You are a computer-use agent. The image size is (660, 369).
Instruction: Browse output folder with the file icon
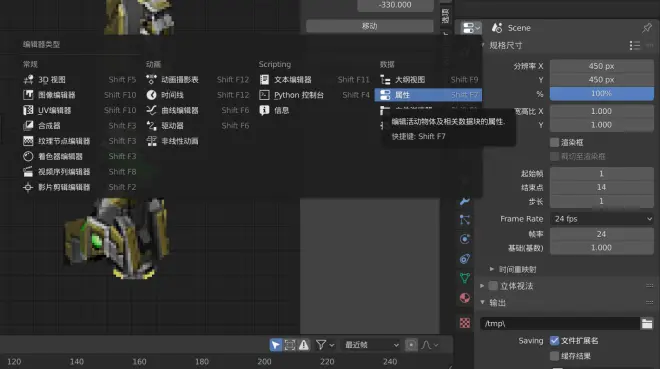[x=647, y=323]
